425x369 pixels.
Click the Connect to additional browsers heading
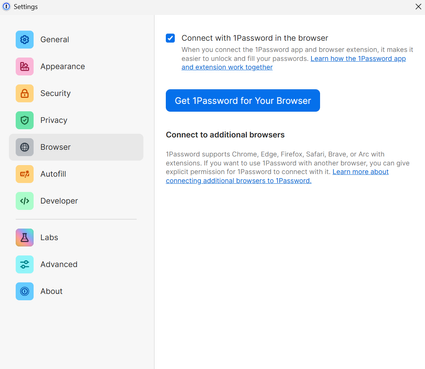(225, 135)
